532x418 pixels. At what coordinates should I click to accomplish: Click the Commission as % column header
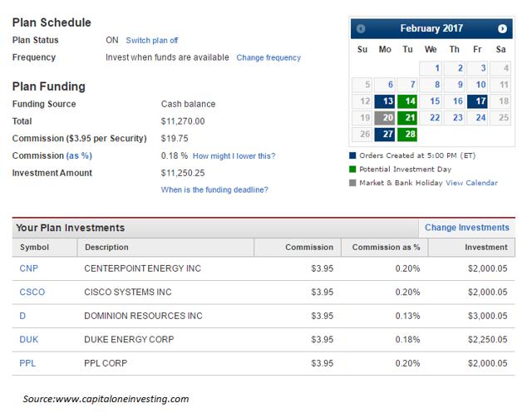coord(385,248)
